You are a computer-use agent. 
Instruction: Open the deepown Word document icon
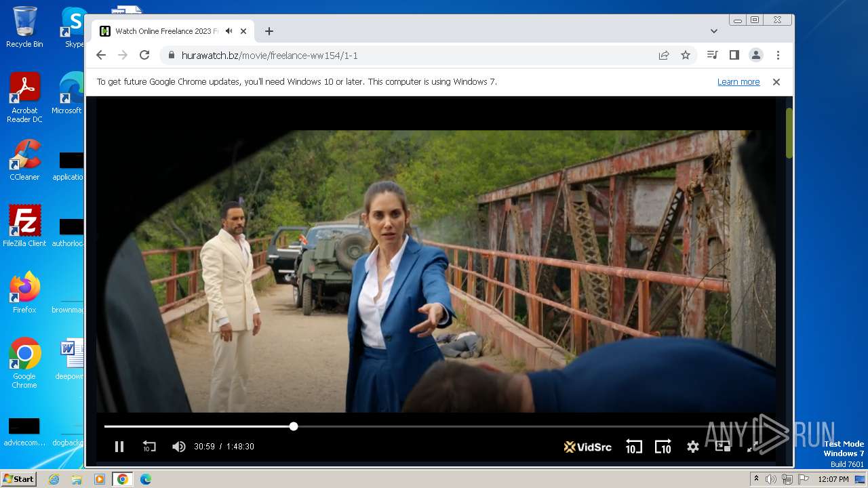coord(69,359)
